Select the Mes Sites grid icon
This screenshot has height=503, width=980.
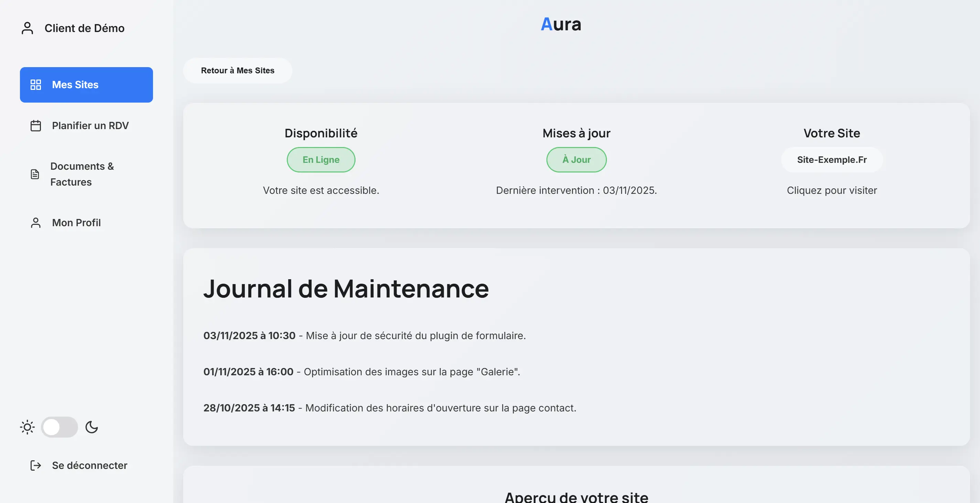tap(36, 85)
